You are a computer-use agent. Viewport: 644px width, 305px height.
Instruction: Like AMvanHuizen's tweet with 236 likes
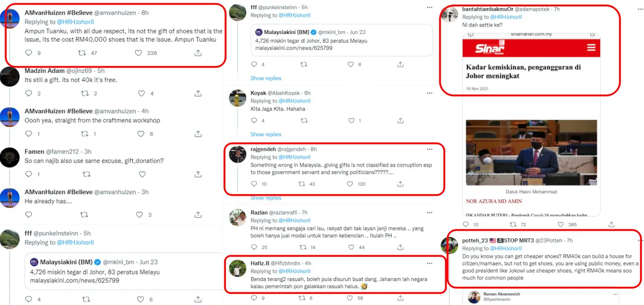(138, 53)
